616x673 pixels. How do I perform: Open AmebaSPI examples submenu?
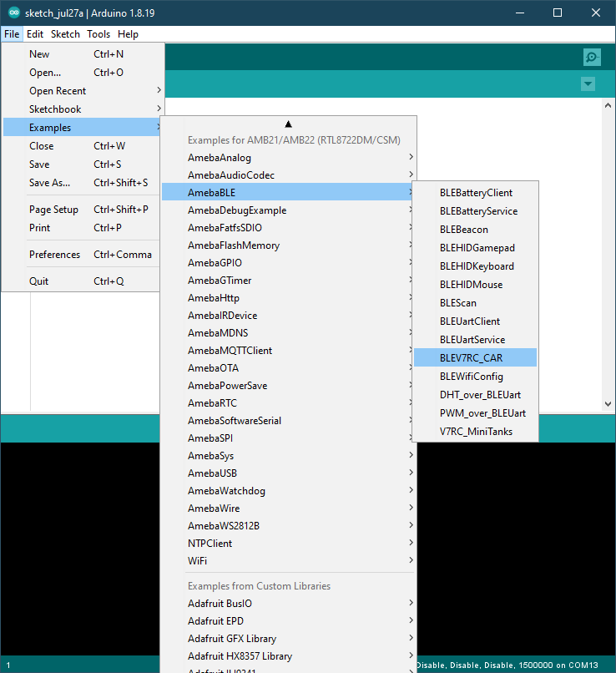coord(287,438)
